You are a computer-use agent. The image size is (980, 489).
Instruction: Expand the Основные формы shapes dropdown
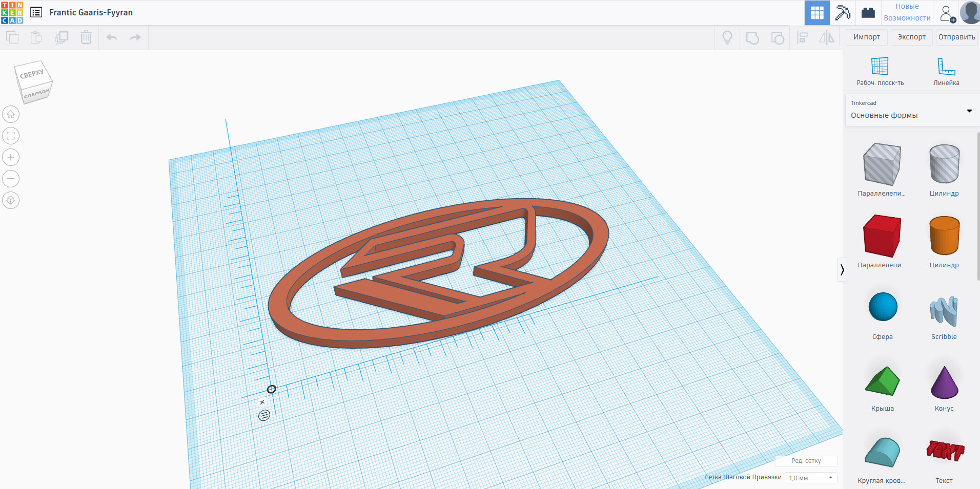[969, 111]
